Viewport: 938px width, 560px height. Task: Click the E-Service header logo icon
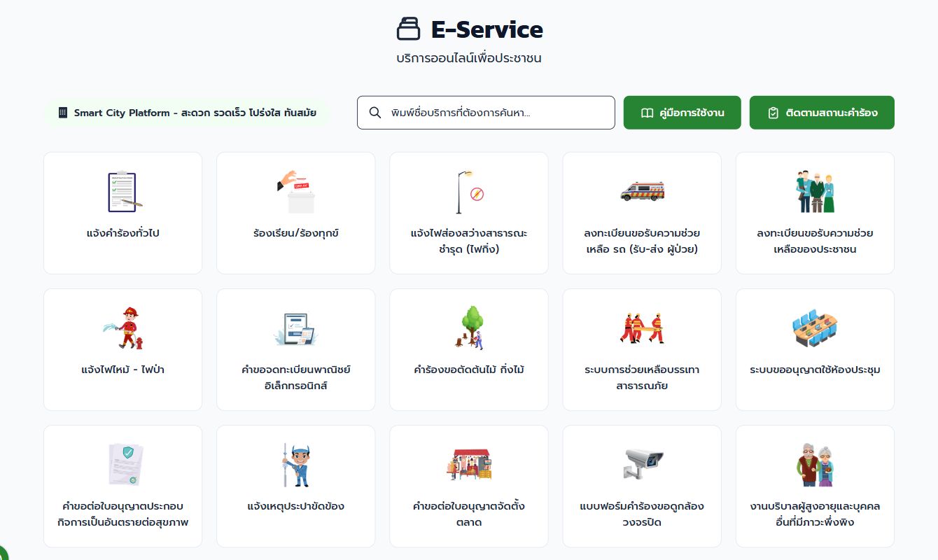click(408, 29)
